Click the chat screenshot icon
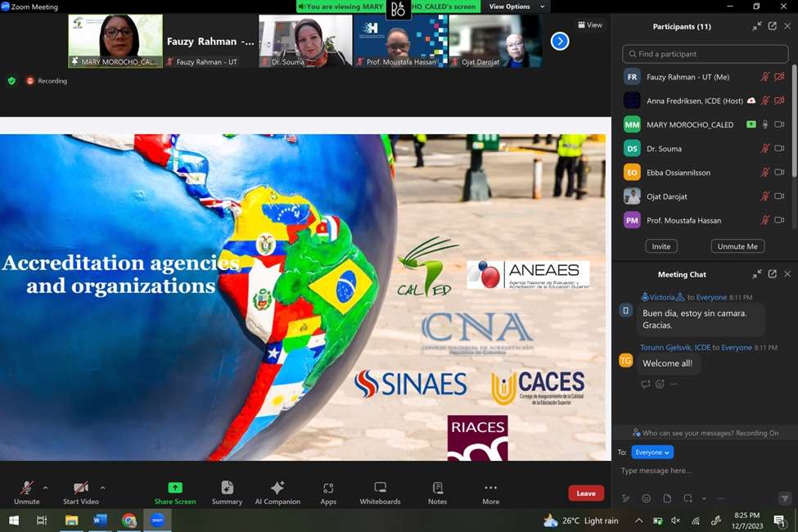This screenshot has height=532, width=798. [x=688, y=498]
